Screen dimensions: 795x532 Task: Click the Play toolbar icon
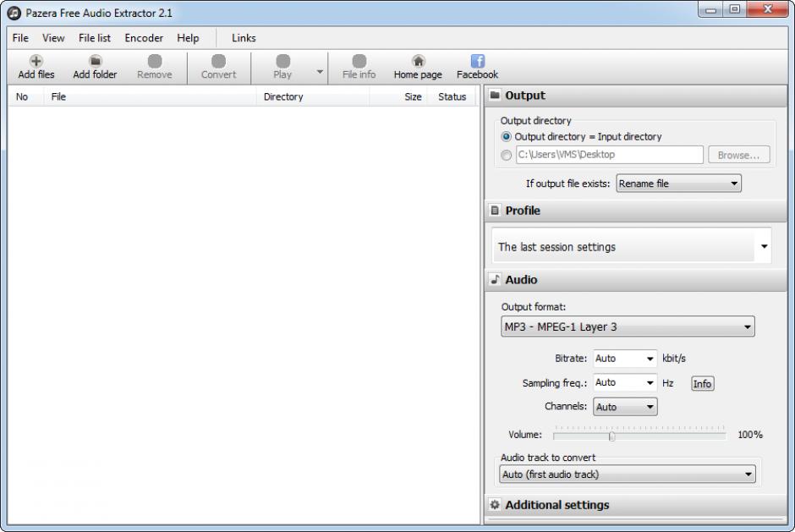point(283,61)
